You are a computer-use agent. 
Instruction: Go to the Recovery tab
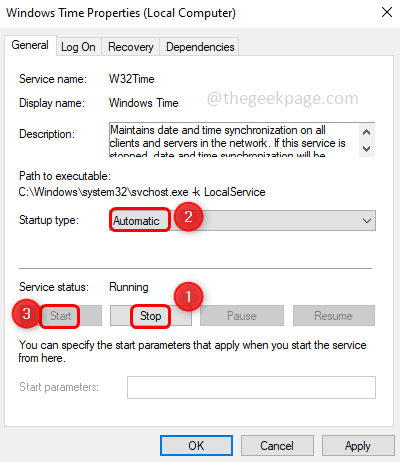(131, 47)
